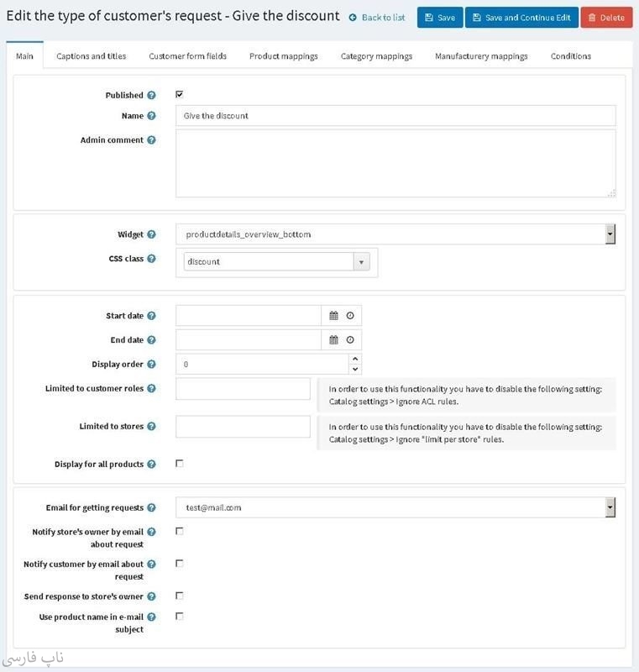Open the Start date time picker
Screen dimensions: 639x672
[350, 316]
